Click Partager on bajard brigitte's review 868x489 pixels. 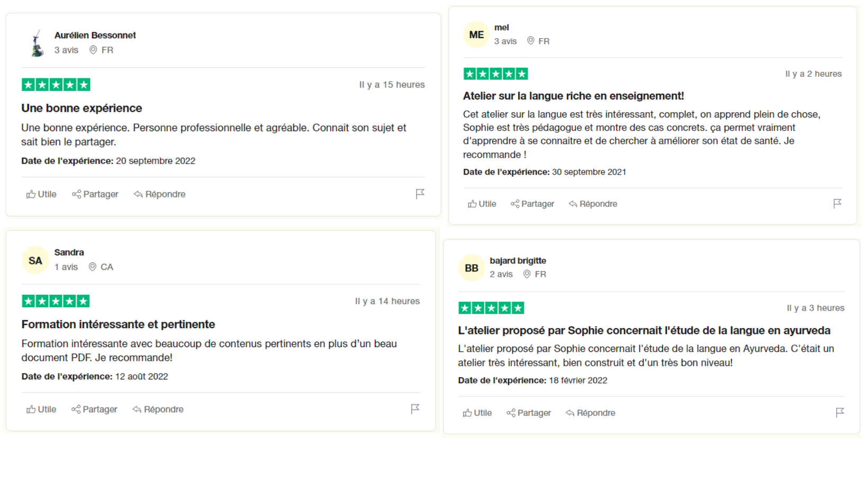[x=528, y=413]
